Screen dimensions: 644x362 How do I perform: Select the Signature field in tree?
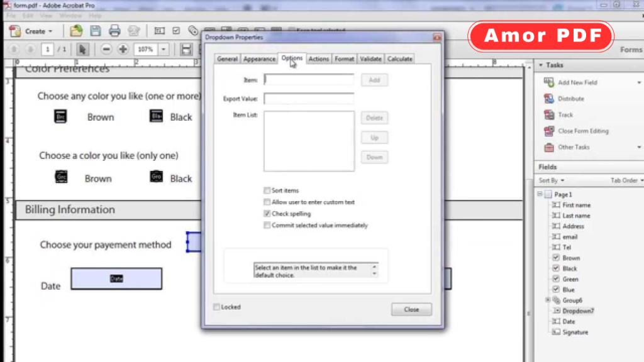coord(575,332)
